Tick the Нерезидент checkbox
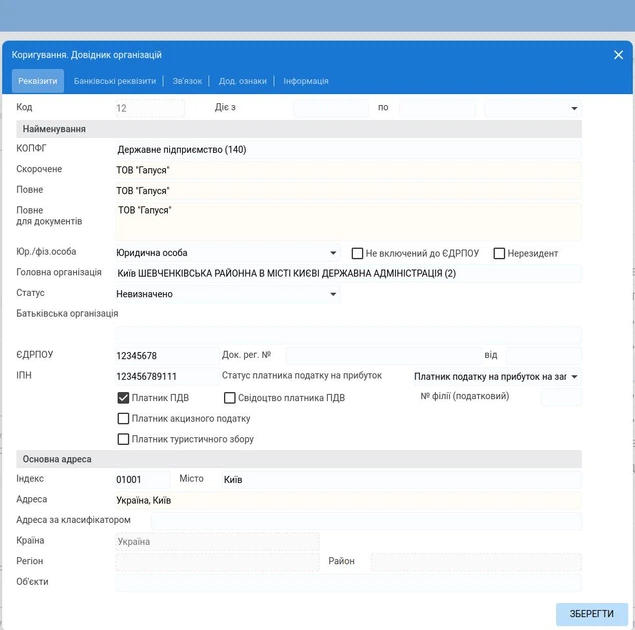Screen dimensions: 635x630 click(x=499, y=253)
